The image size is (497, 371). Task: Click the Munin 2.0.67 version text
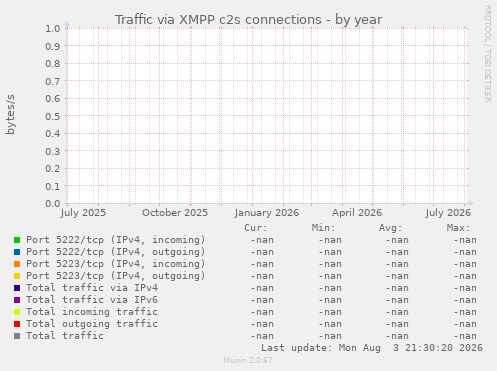click(248, 360)
